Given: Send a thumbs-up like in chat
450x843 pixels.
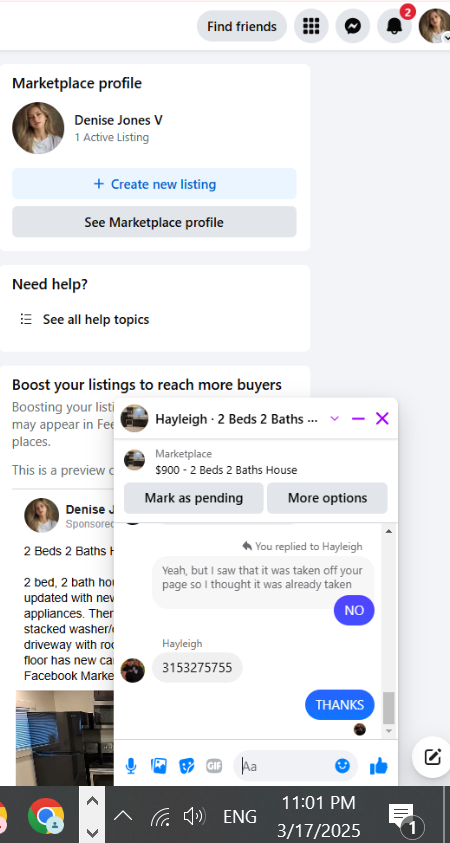Looking at the screenshot, I should [379, 766].
